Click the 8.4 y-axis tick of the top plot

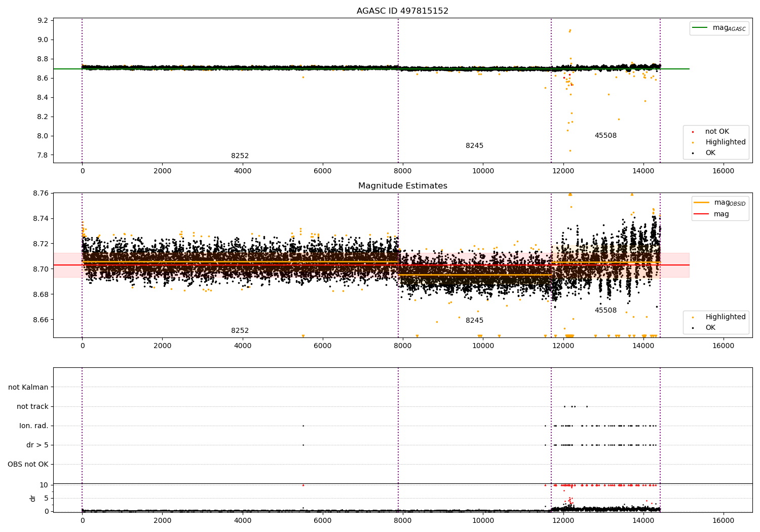click(x=43, y=97)
